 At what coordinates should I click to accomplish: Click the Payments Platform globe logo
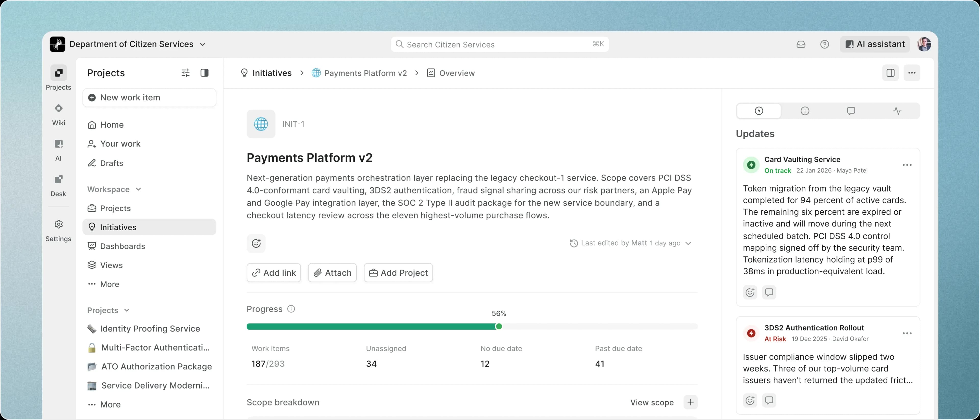(x=261, y=124)
